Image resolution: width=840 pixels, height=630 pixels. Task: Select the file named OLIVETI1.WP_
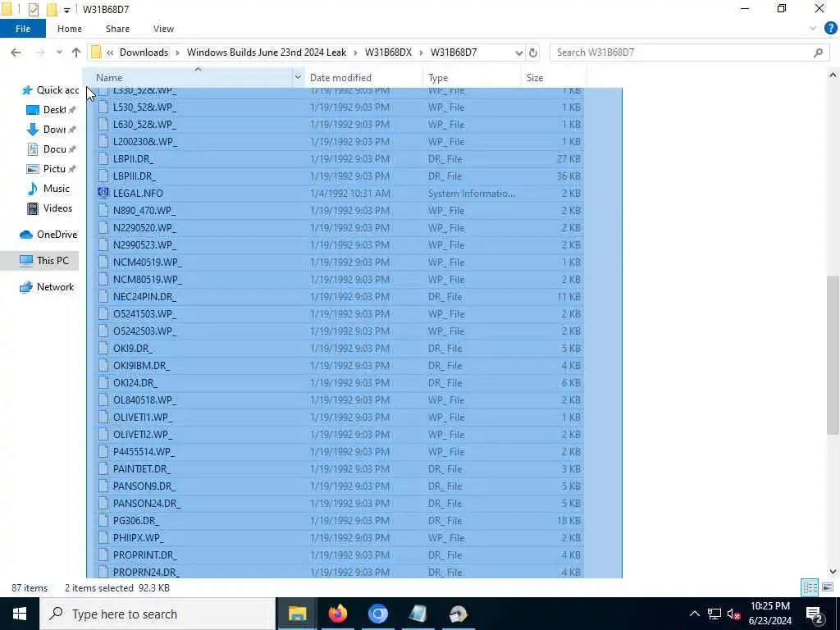(143, 418)
